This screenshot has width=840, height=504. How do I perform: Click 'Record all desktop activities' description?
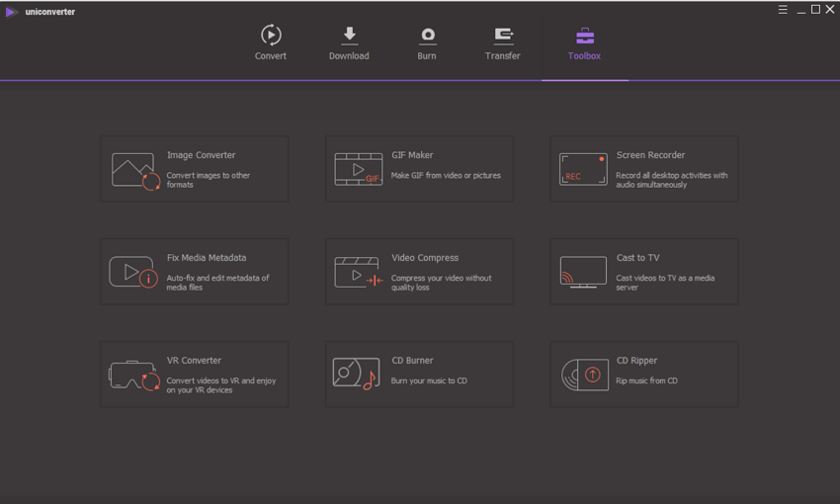(x=671, y=180)
